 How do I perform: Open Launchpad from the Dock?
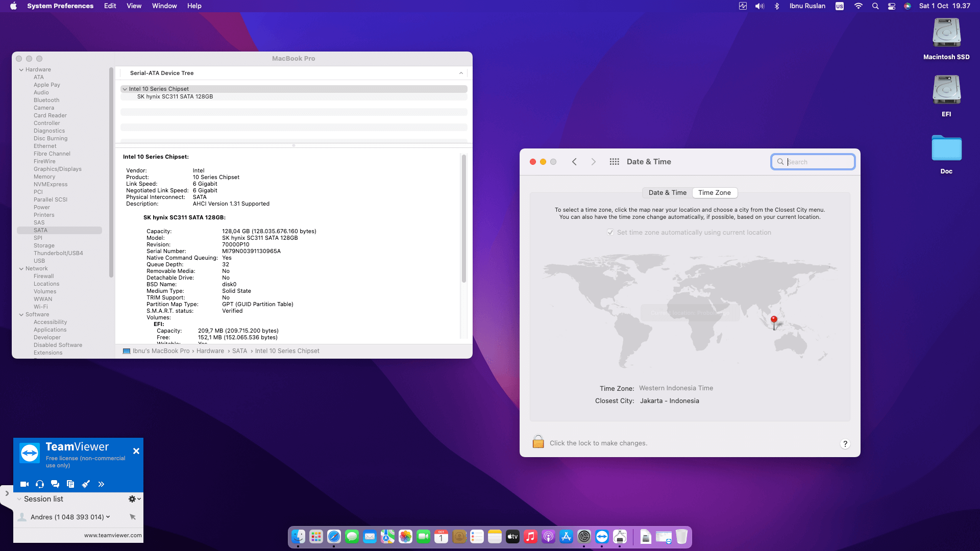(x=316, y=537)
